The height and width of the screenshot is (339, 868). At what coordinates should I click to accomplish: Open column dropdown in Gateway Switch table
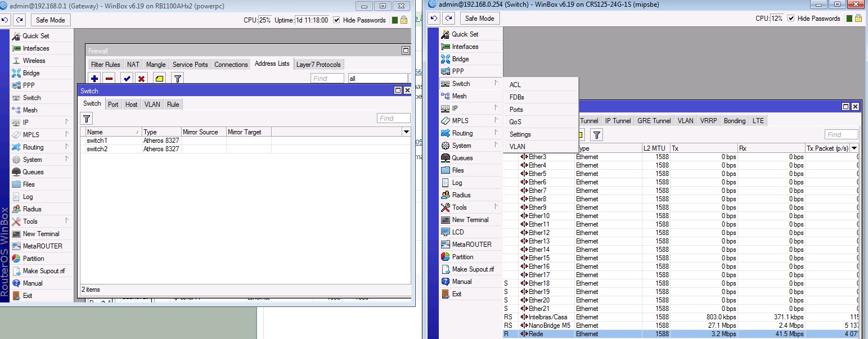coord(406,132)
